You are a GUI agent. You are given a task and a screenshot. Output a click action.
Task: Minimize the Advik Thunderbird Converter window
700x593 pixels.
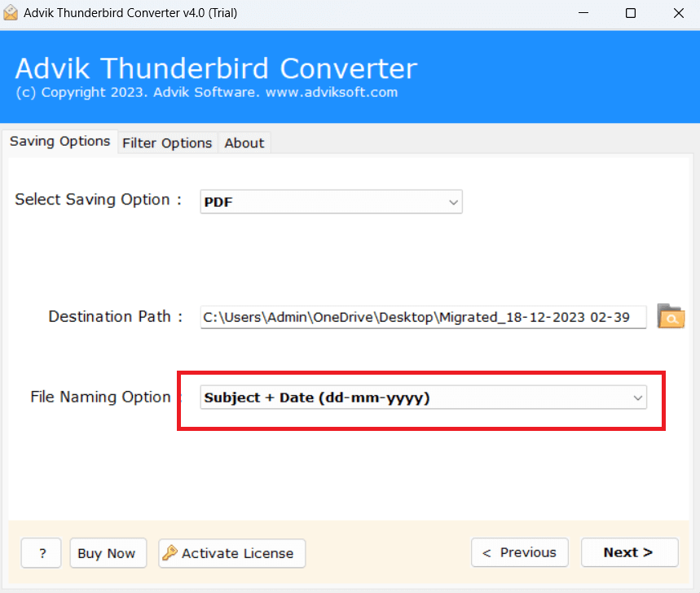click(583, 13)
